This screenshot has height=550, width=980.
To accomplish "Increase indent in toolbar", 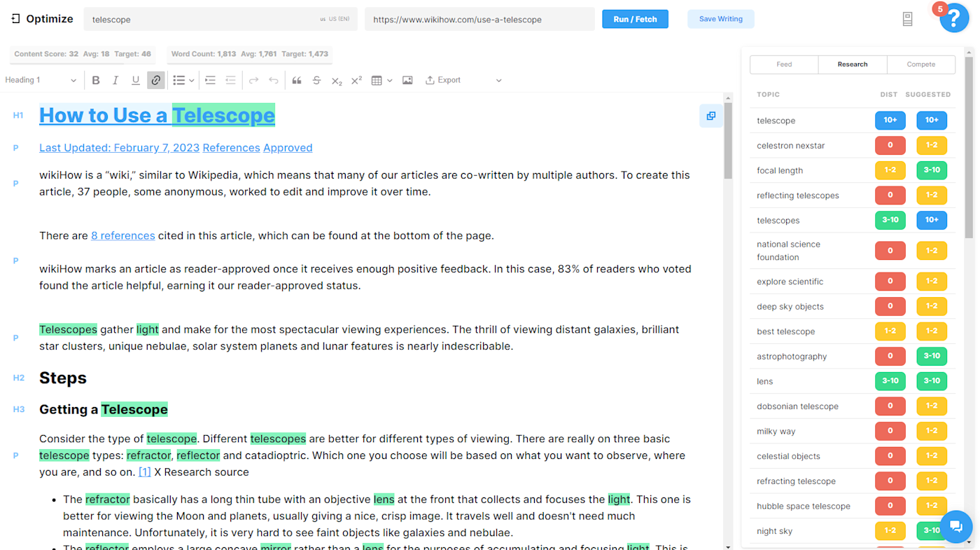I will tap(210, 81).
